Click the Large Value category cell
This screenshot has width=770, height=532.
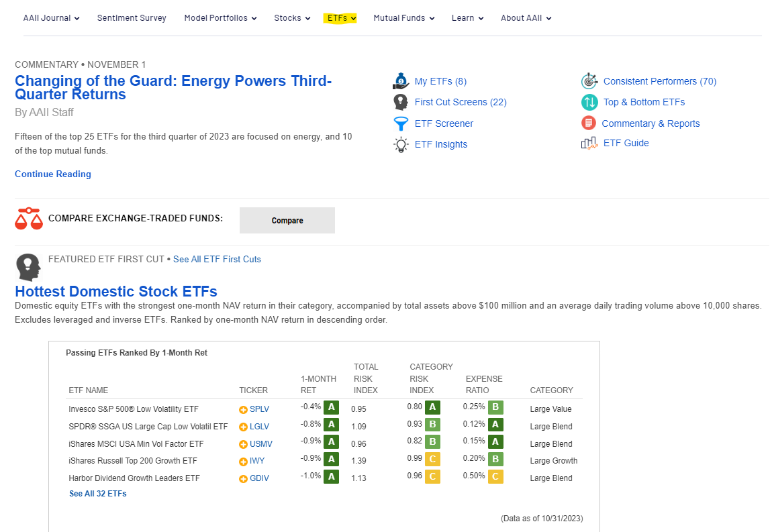click(x=550, y=409)
